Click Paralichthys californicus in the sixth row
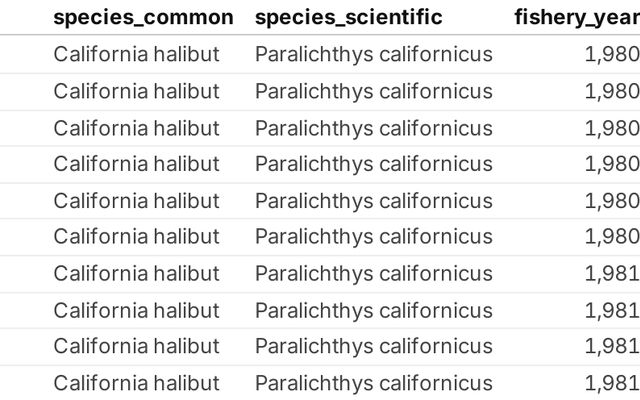 (373, 236)
